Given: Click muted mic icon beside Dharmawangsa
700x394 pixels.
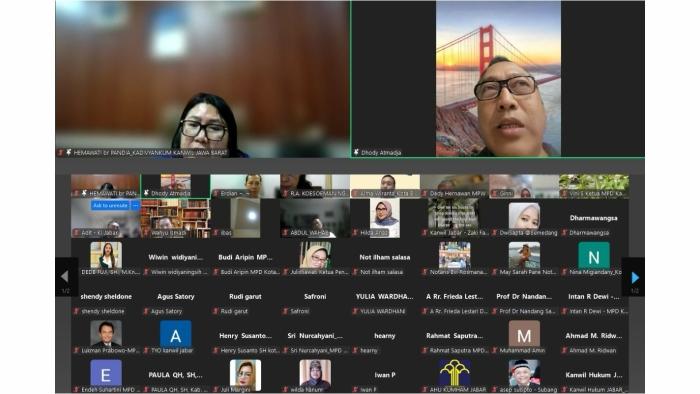Looking at the screenshot, I should point(564,232).
